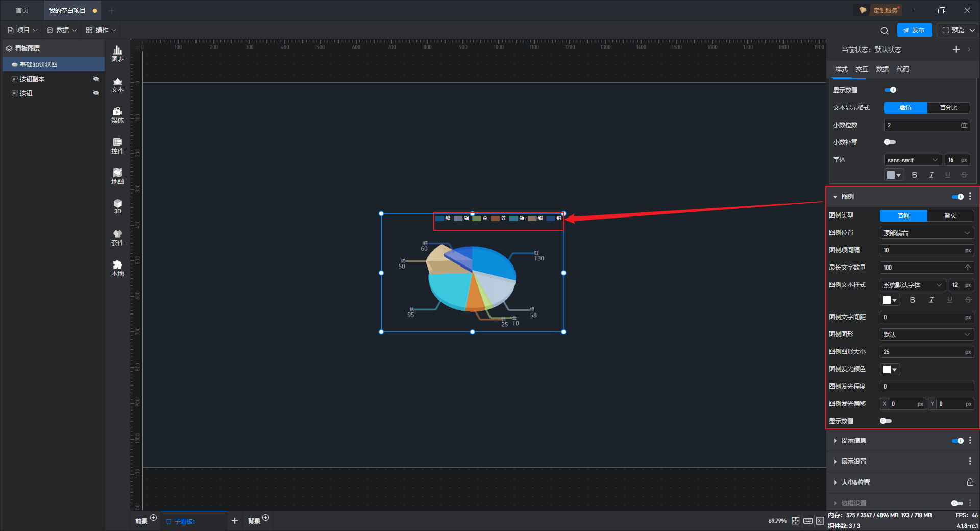Enable 显示数值 switch in the 图例 section
980x531 pixels.
tap(886, 421)
